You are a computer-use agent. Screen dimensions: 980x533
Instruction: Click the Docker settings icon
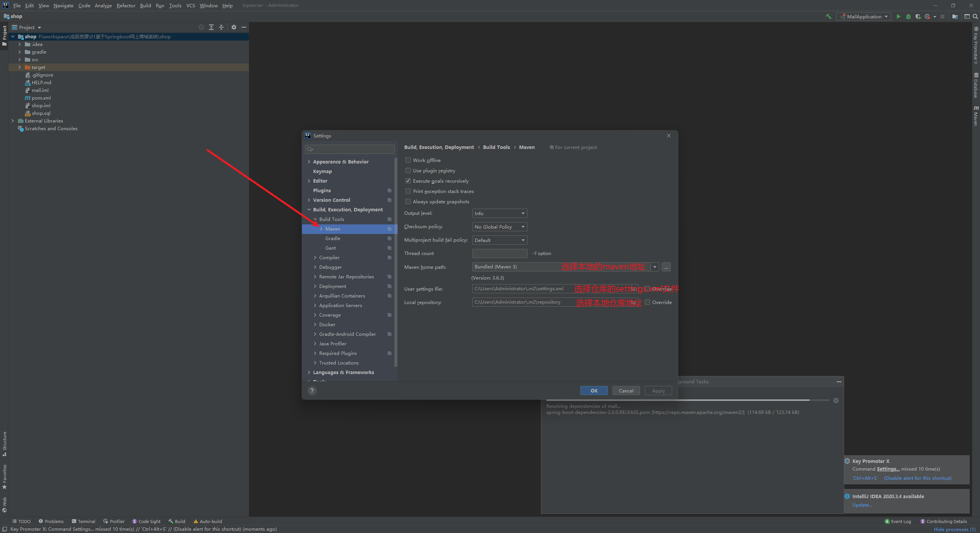pyautogui.click(x=327, y=324)
